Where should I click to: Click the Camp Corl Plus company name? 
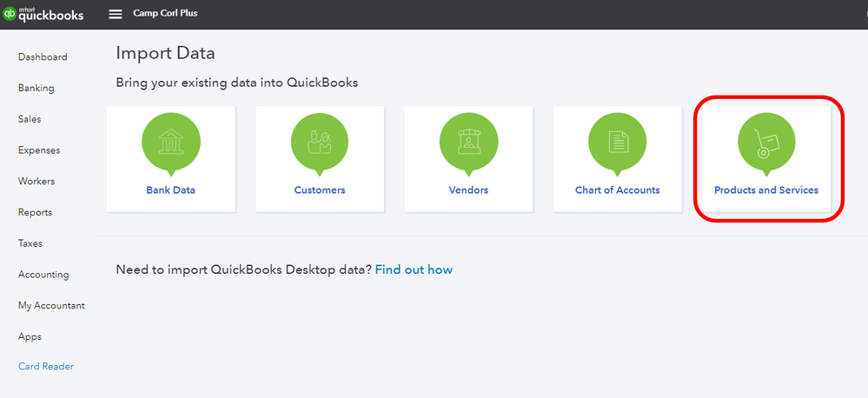165,13
